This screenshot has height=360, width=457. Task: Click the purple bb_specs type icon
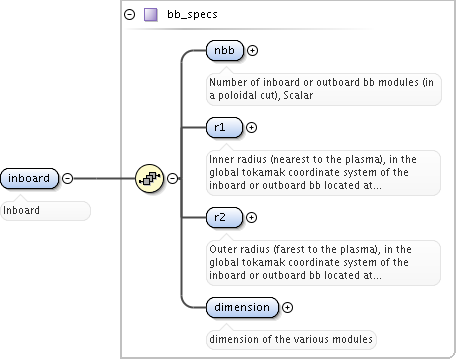click(x=151, y=15)
